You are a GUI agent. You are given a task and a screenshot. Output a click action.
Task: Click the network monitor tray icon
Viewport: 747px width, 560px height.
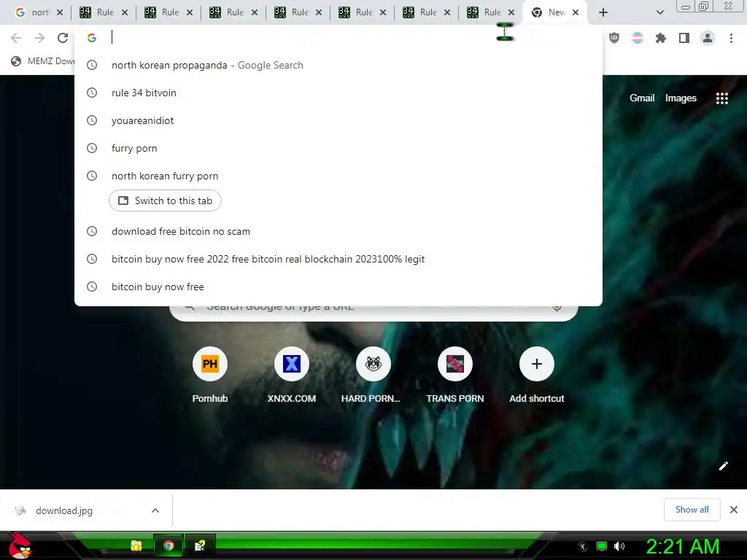point(602,546)
